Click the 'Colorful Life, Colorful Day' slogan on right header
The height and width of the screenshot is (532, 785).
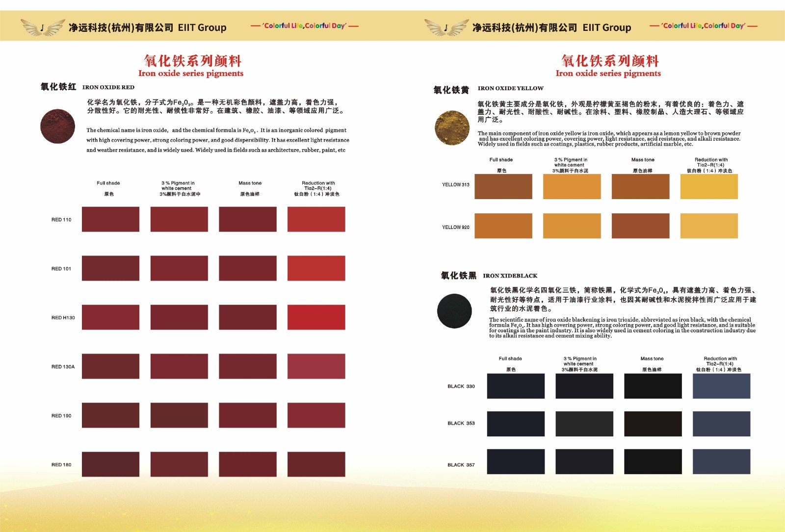point(704,26)
